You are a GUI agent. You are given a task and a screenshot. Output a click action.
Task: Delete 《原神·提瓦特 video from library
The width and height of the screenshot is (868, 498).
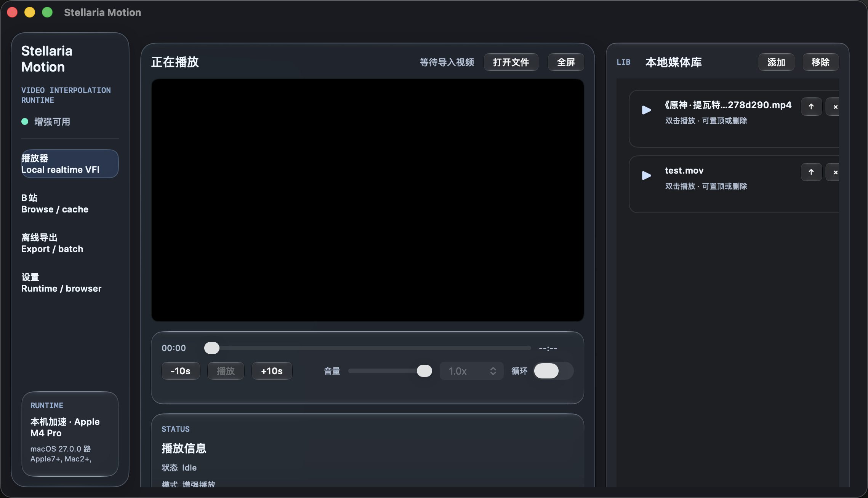point(833,107)
